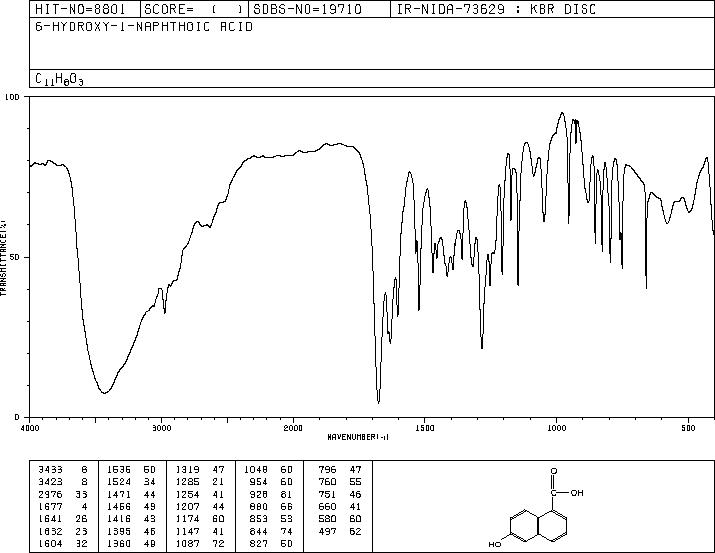Screen dimensions: 715x553
Task: Click the TRANSMITTANCE y-axis title
Action: (x=3, y=257)
